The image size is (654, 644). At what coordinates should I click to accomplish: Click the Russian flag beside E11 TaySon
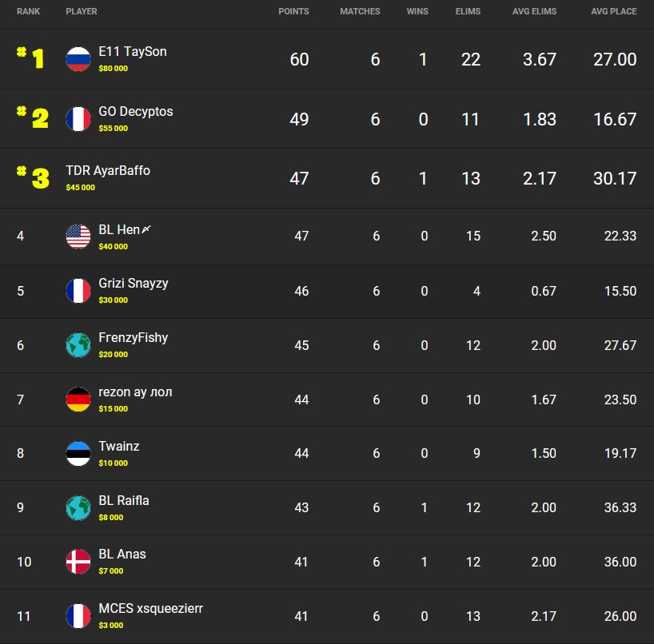click(78, 60)
